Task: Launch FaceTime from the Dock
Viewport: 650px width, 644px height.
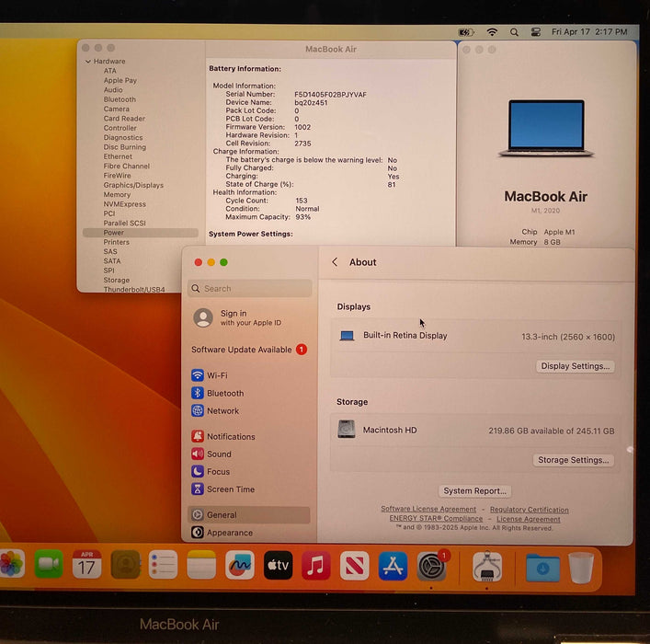Action: click(49, 564)
